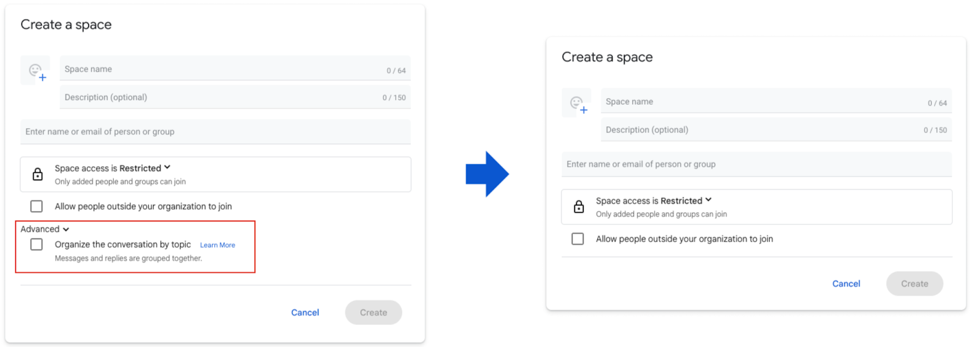Image resolution: width=980 pixels, height=347 pixels.
Task: Collapse the Advanced section
Action: [x=45, y=229]
